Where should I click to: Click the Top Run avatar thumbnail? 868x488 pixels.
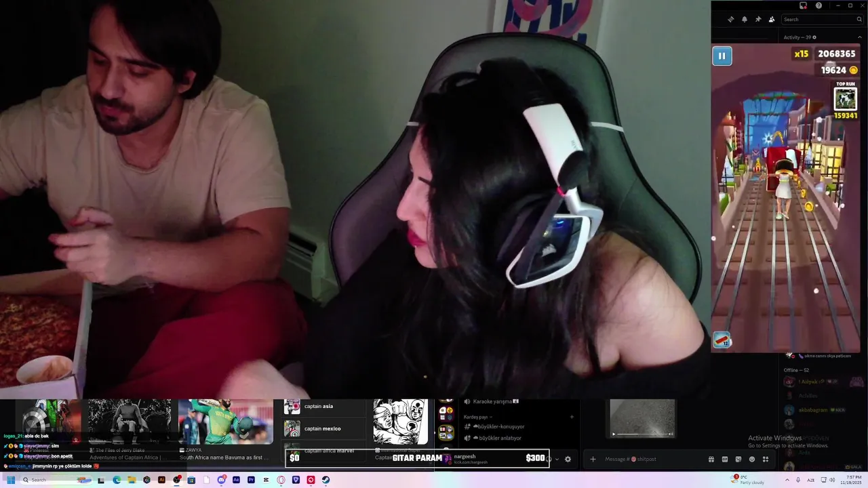pos(845,99)
